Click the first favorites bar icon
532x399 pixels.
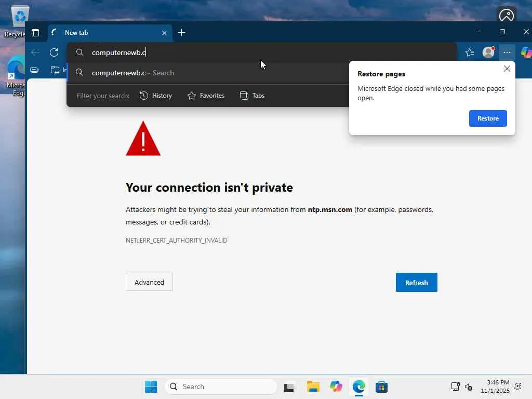[35, 70]
